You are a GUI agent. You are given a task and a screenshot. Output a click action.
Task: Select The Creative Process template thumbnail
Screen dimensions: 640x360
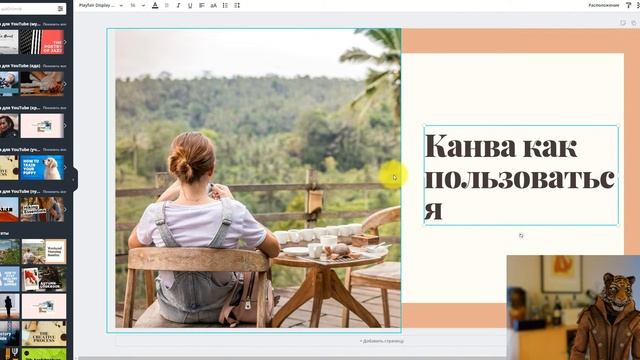click(44, 333)
